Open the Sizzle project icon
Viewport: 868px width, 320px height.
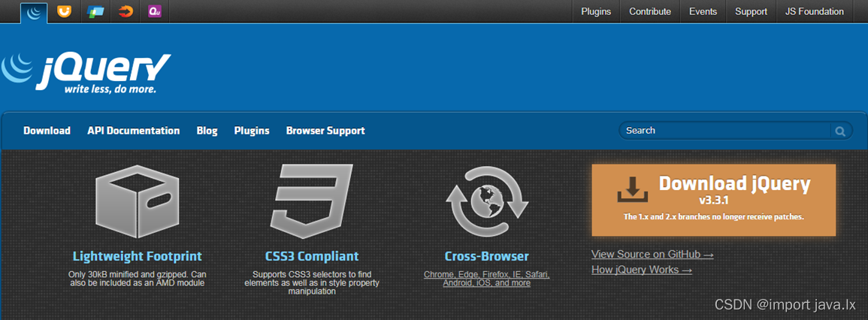coord(126,11)
